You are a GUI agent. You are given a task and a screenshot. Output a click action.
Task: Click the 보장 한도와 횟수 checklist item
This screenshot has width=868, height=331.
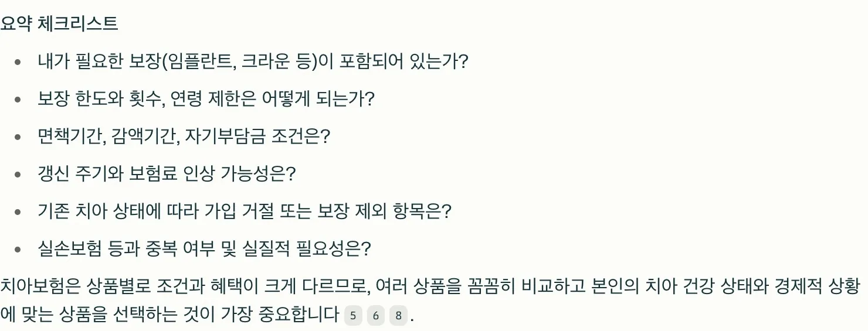tap(205, 98)
